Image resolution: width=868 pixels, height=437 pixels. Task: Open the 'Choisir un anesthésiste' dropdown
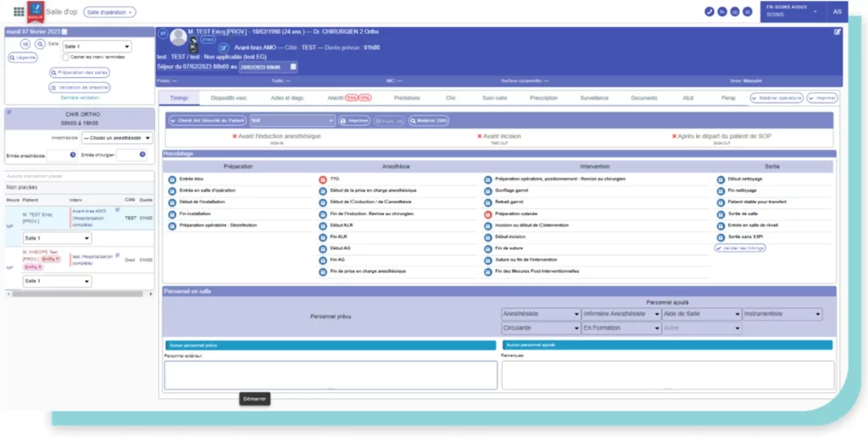coord(117,138)
